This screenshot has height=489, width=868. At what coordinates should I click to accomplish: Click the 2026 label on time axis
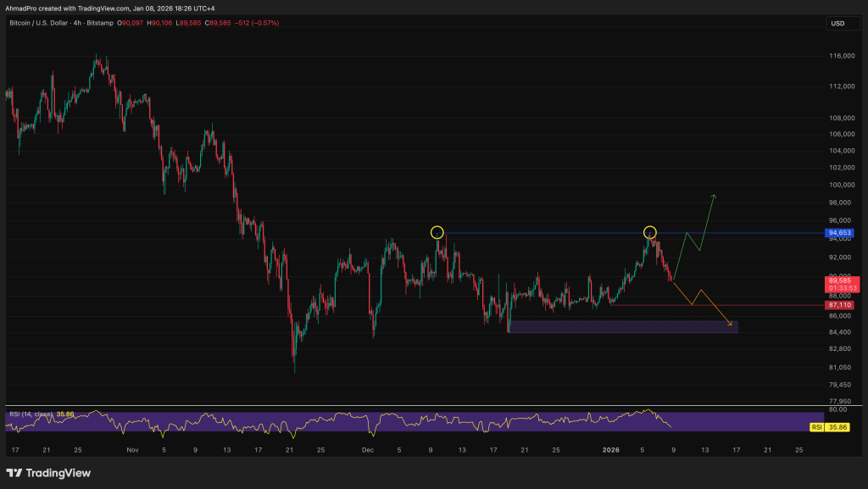[624, 451]
